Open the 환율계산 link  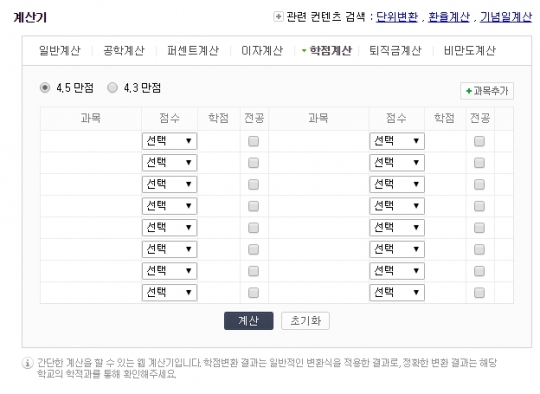coord(449,17)
